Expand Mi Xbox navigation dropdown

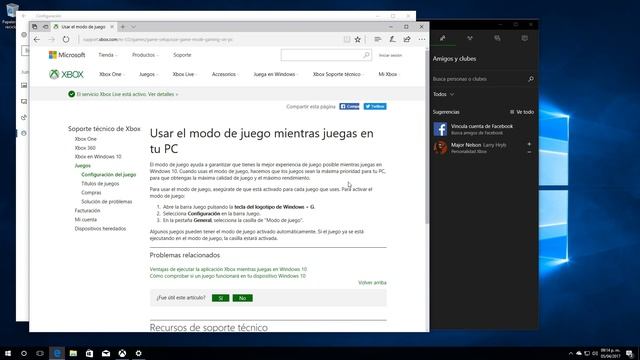click(x=389, y=74)
